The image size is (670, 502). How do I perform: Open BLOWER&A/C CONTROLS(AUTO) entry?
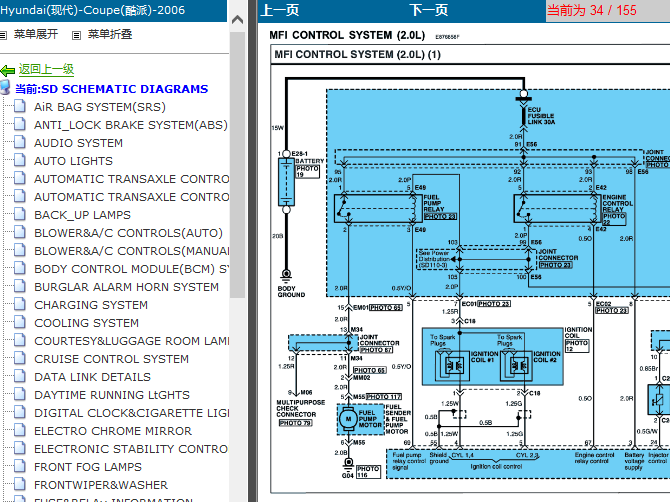[129, 233]
